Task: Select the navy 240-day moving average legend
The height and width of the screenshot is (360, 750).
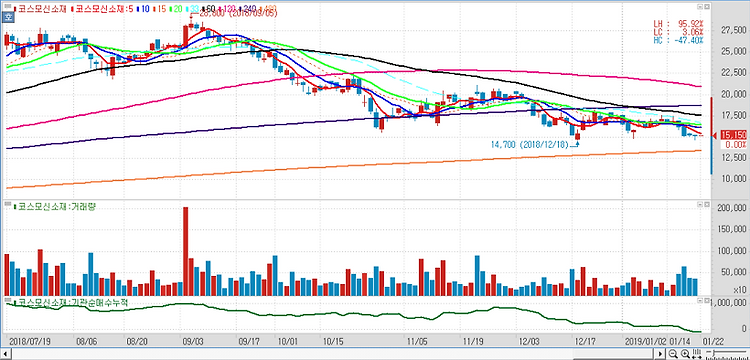Action: [249, 9]
